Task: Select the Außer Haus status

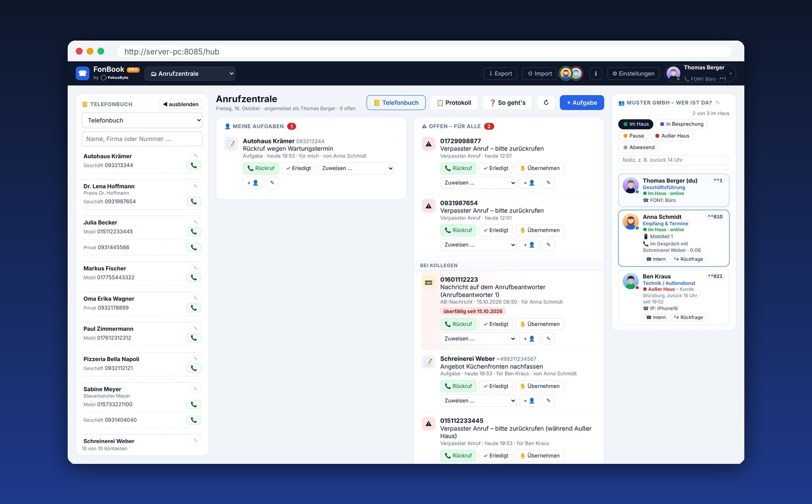Action: point(672,136)
